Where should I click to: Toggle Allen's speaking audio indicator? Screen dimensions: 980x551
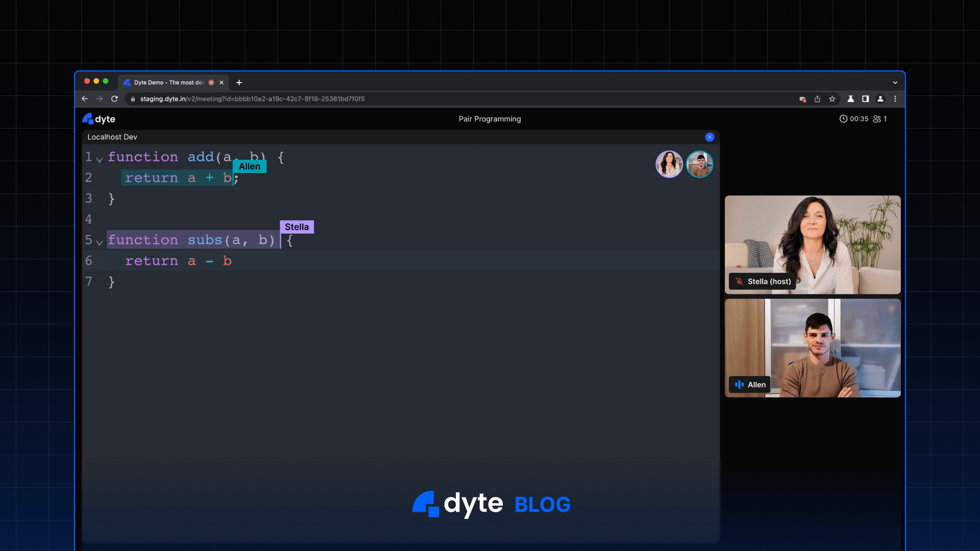click(739, 385)
